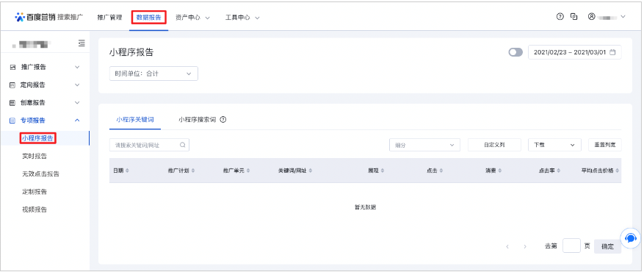The height and width of the screenshot is (272, 644).
Task: Toggle the comparison switch beside date range
Action: pos(515,52)
